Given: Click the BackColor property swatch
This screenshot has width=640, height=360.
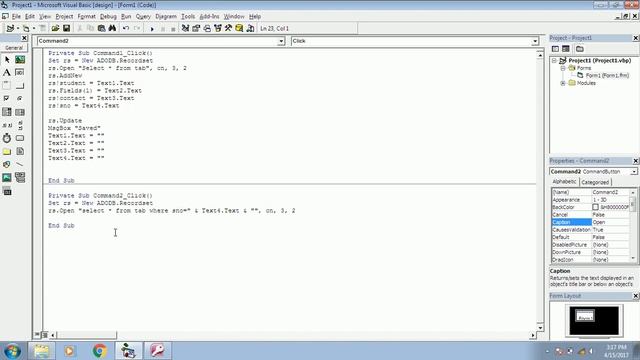Looking at the screenshot, I should click(596, 207).
